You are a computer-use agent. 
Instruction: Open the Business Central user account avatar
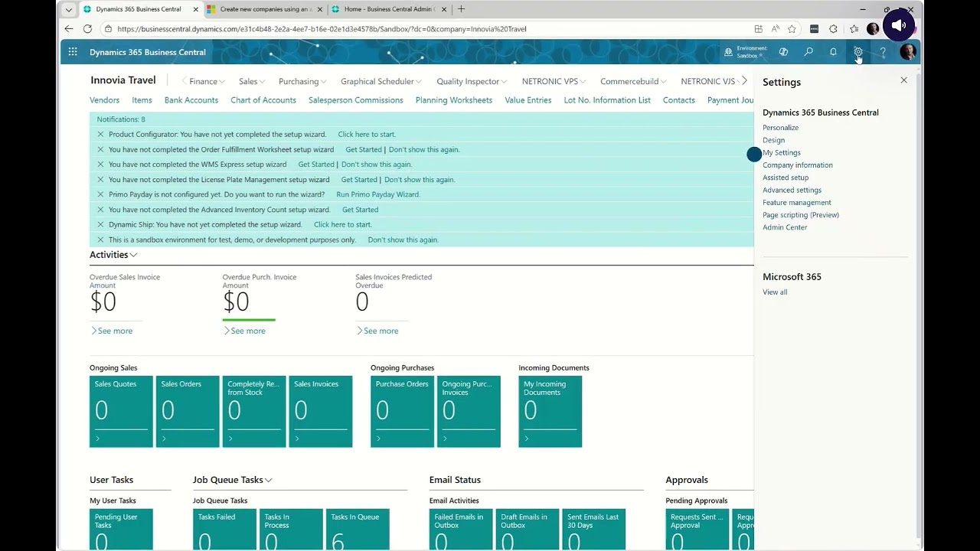(x=908, y=52)
